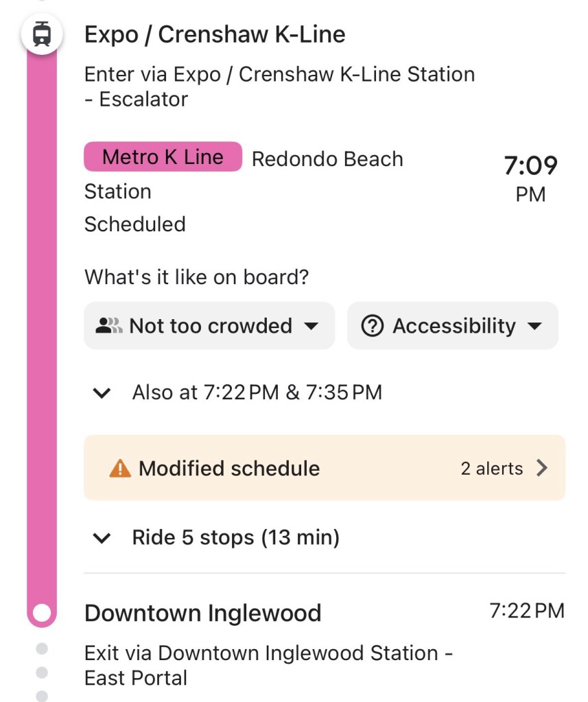Expand the Ride 5 stops chevron
The image size is (588, 702).
(102, 538)
